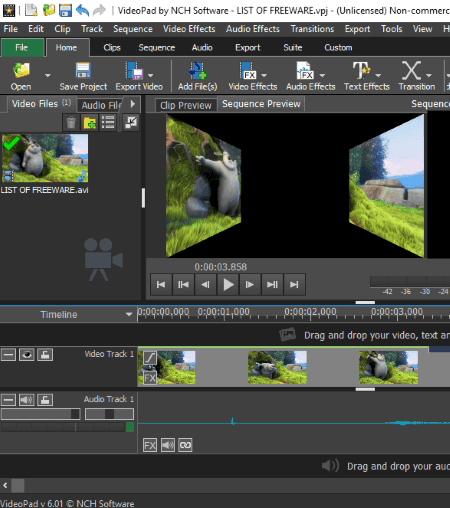
Task: Expand the Open button dropdown arrow
Action: pos(48,76)
